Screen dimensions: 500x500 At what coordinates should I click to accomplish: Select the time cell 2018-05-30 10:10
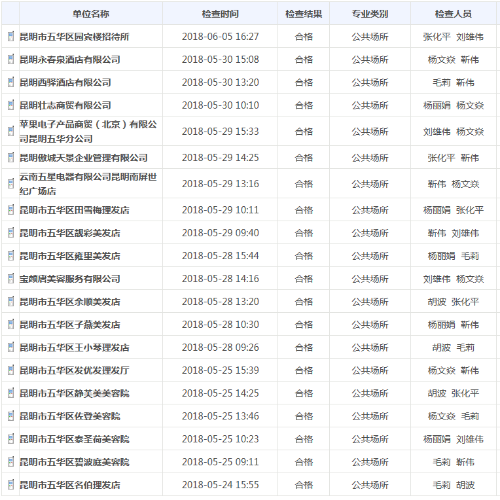(220, 105)
